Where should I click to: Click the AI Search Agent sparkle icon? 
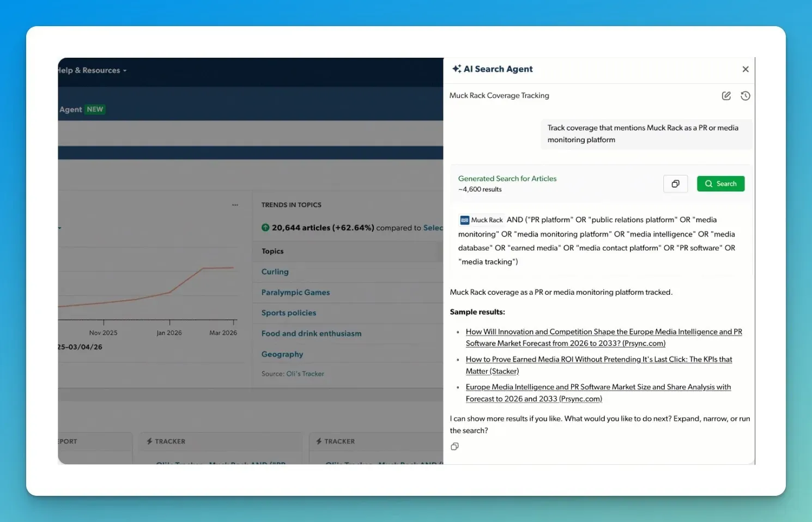point(457,69)
